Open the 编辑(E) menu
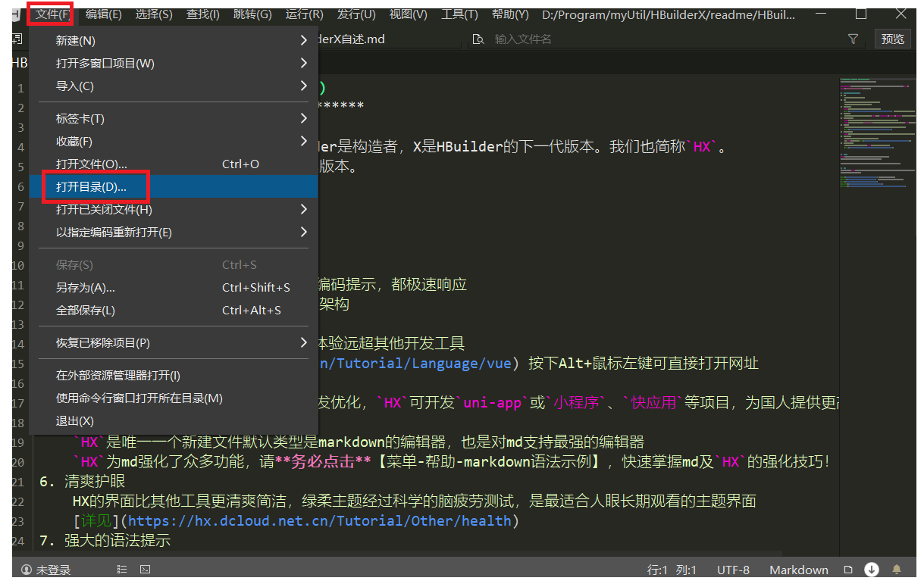The width and height of the screenshot is (924, 584). [x=103, y=14]
